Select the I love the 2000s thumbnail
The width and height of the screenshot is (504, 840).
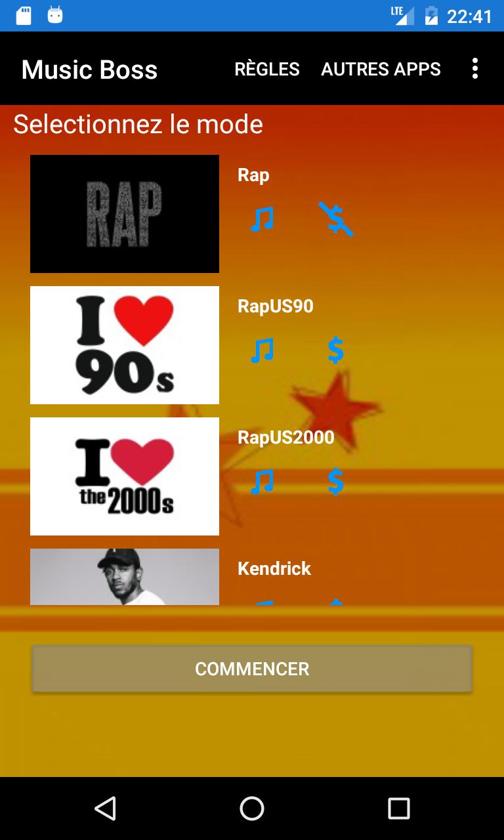[x=125, y=476]
